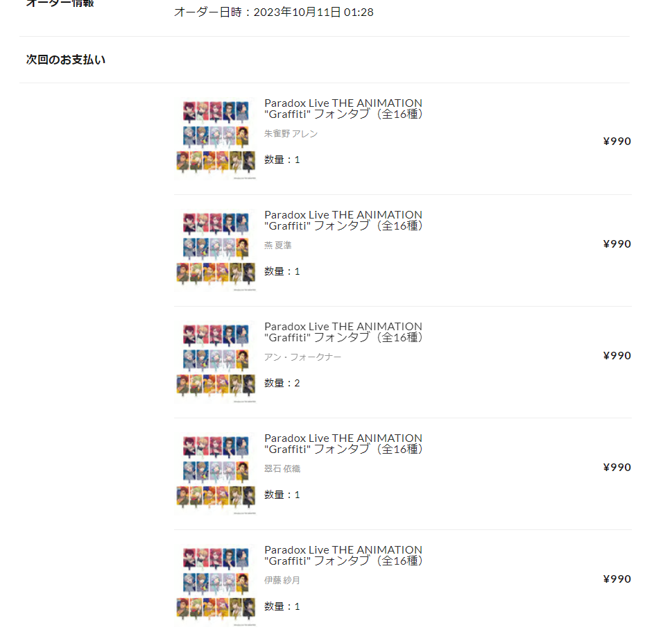Click the product title above 翠石依織
This screenshot has height=632, width=672.
tap(343, 444)
